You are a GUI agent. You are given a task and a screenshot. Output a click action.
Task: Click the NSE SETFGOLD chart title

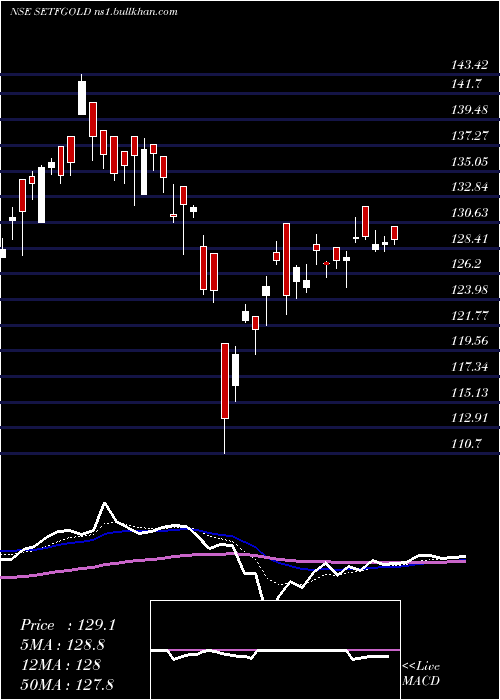click(94, 11)
